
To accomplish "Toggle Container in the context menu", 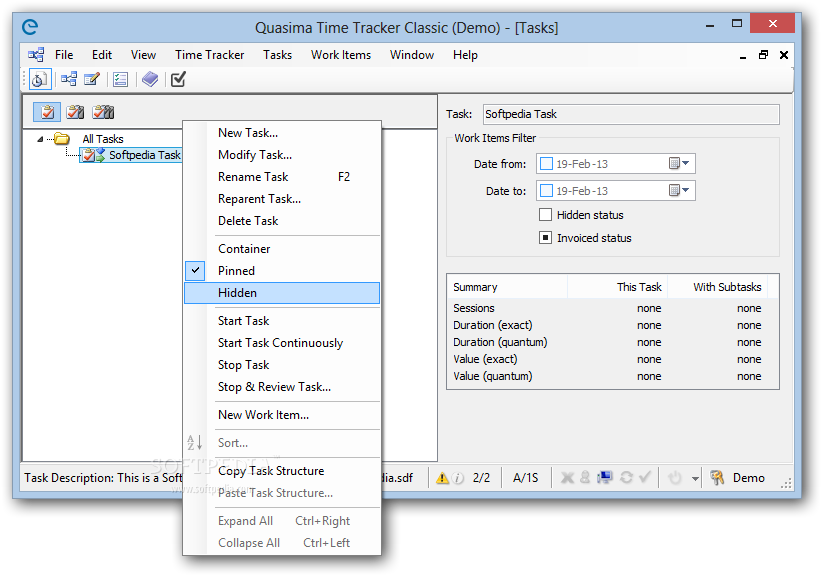I will [x=282, y=248].
